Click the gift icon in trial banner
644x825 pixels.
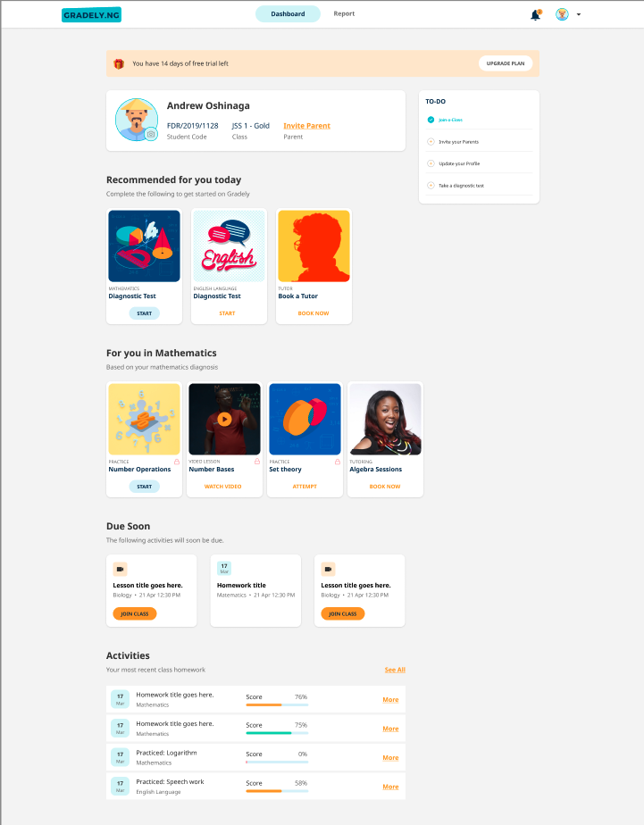coord(119,63)
